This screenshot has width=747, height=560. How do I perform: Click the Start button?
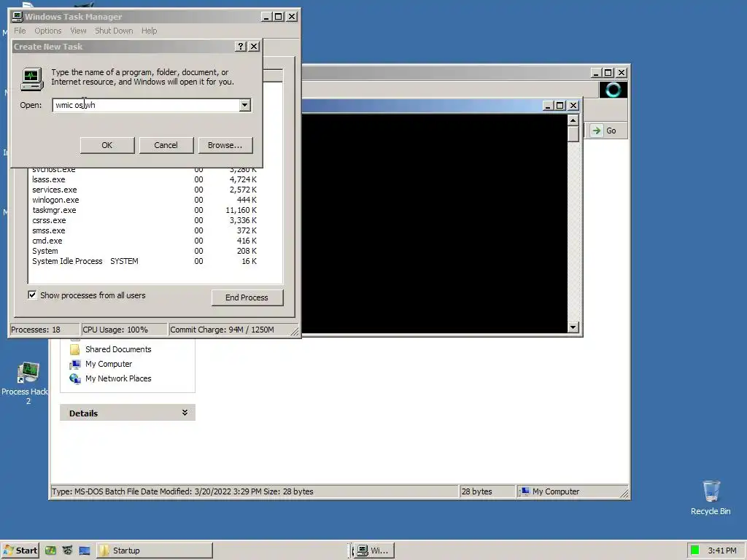pyautogui.click(x=20, y=551)
